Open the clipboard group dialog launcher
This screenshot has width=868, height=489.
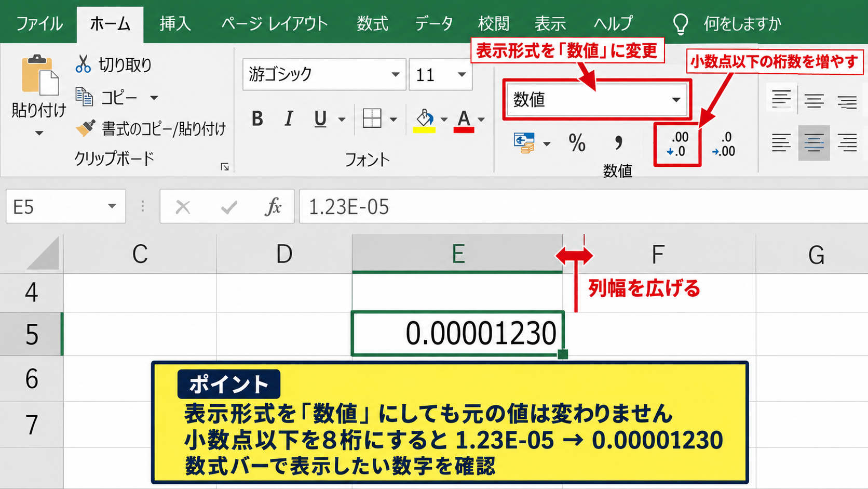coord(225,167)
